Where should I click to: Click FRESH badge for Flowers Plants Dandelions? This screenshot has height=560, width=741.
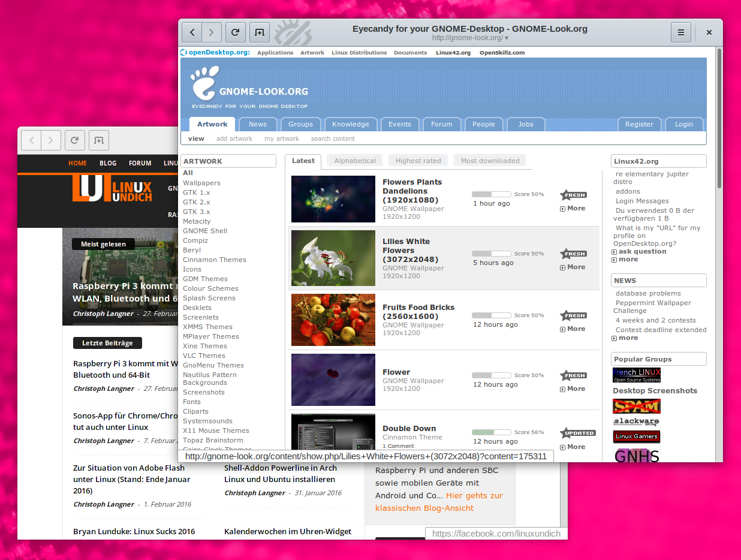tap(573, 195)
